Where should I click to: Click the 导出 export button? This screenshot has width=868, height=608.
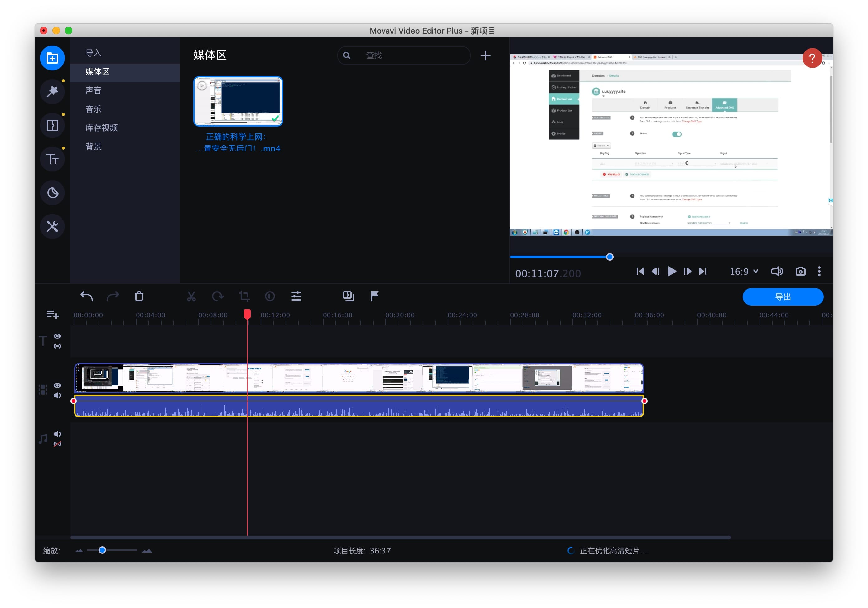[783, 297]
